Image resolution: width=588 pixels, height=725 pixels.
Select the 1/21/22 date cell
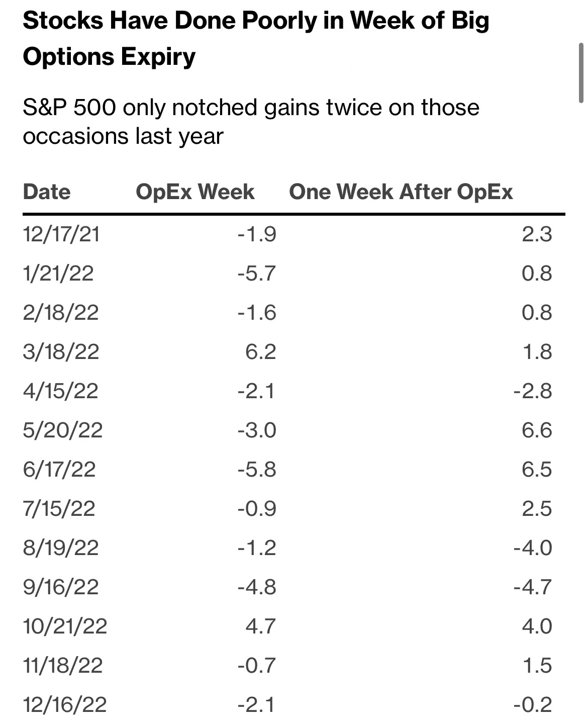pyautogui.click(x=58, y=274)
